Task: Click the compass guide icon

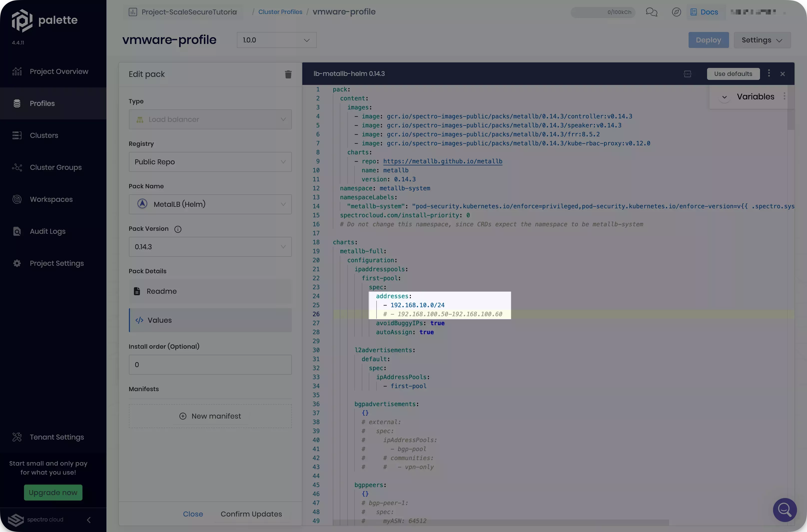Action: coord(676,12)
